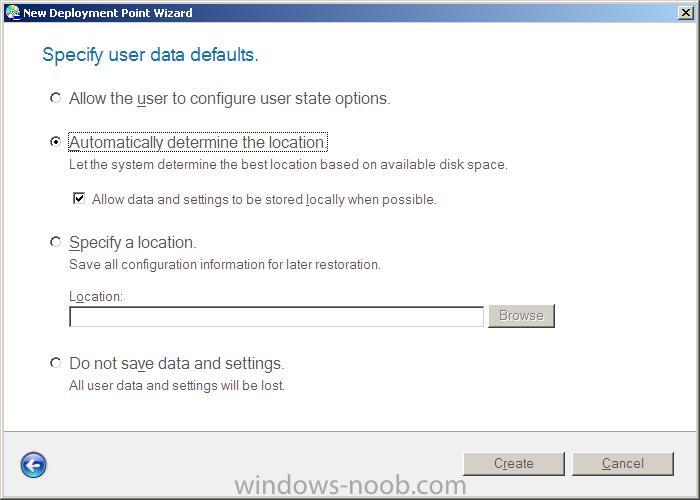The width and height of the screenshot is (700, 500).
Task: Click inside the Location text field
Action: (x=276, y=316)
